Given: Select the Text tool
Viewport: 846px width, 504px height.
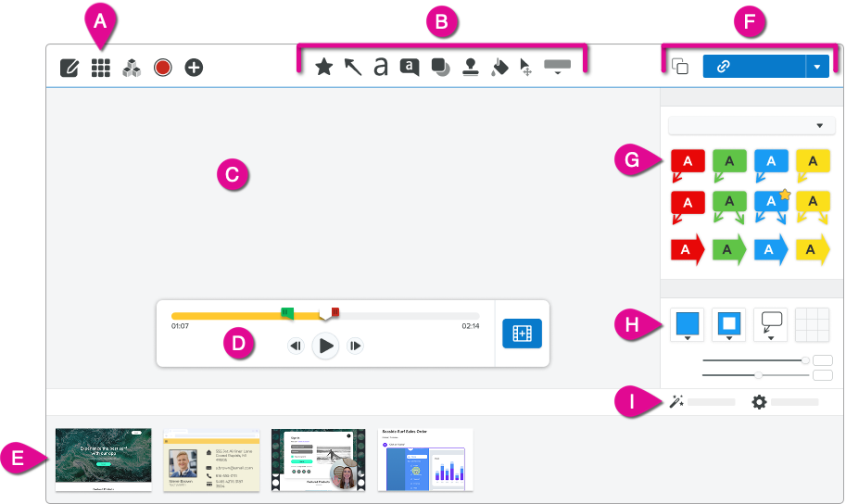Looking at the screenshot, I should tap(381, 67).
